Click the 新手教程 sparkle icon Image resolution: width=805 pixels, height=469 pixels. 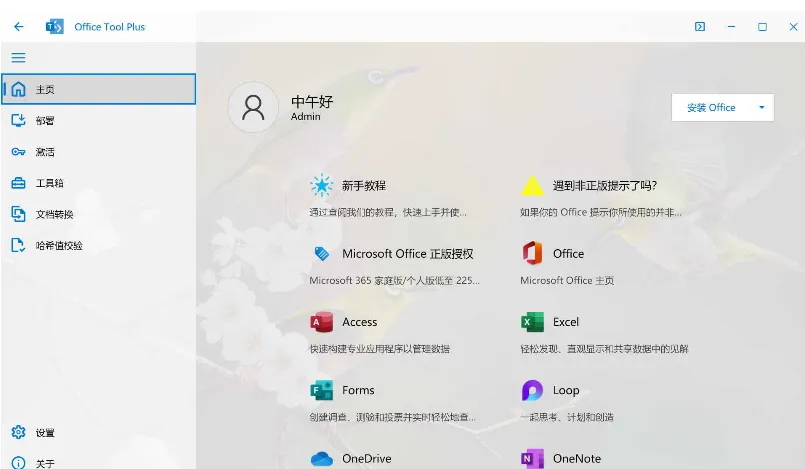(322, 185)
